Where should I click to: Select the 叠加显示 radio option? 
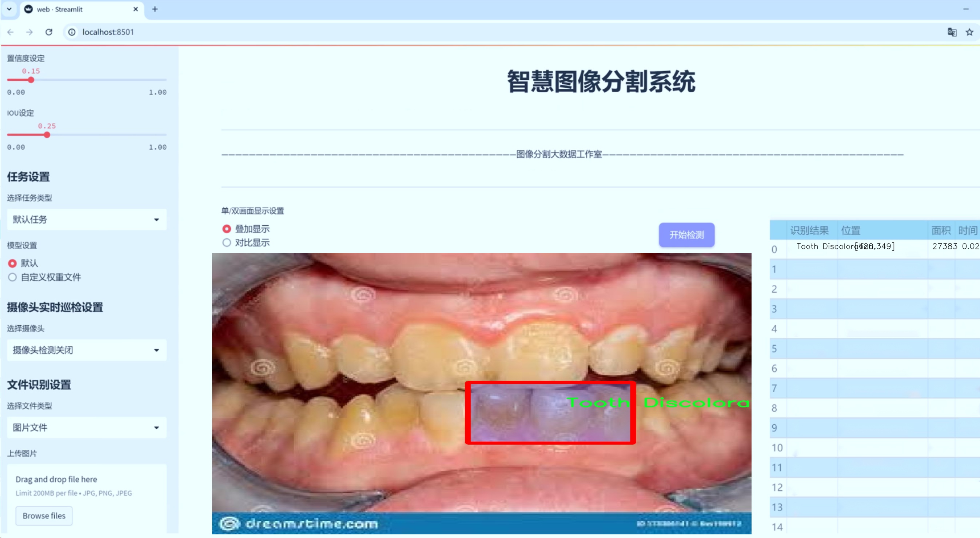coord(227,229)
